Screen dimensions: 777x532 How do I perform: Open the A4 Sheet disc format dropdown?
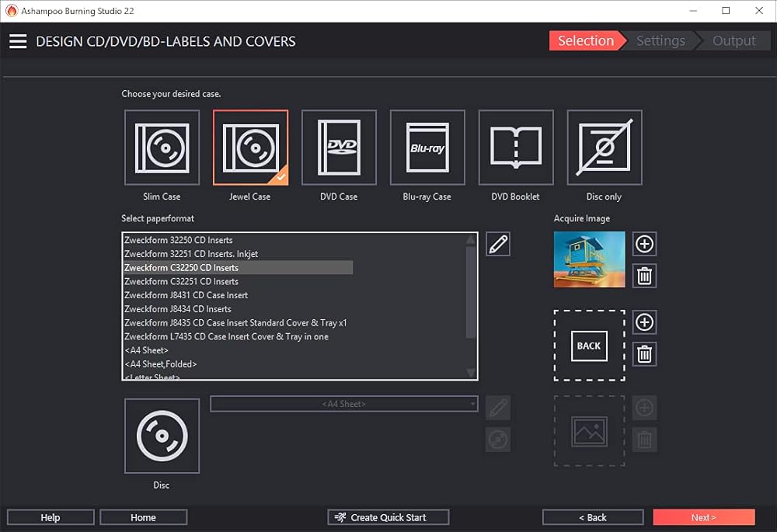coord(343,404)
